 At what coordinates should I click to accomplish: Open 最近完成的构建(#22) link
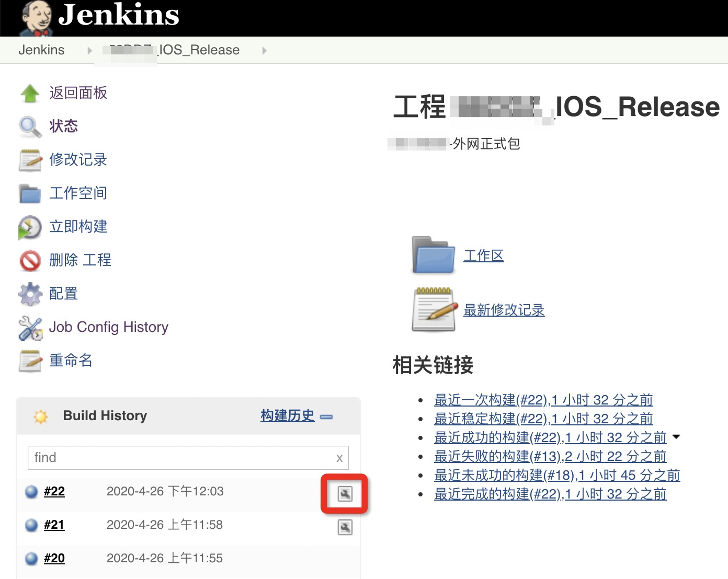(551, 494)
